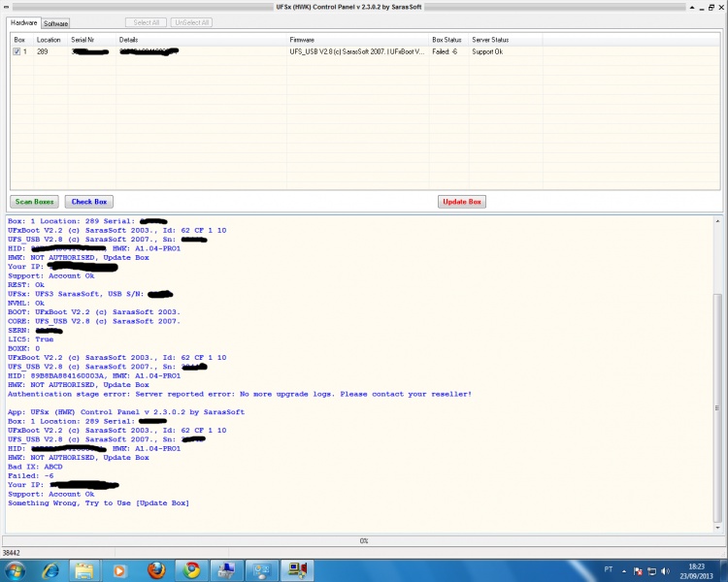Launch Internet Explorer from taskbar
The image size is (728, 582).
click(50, 570)
